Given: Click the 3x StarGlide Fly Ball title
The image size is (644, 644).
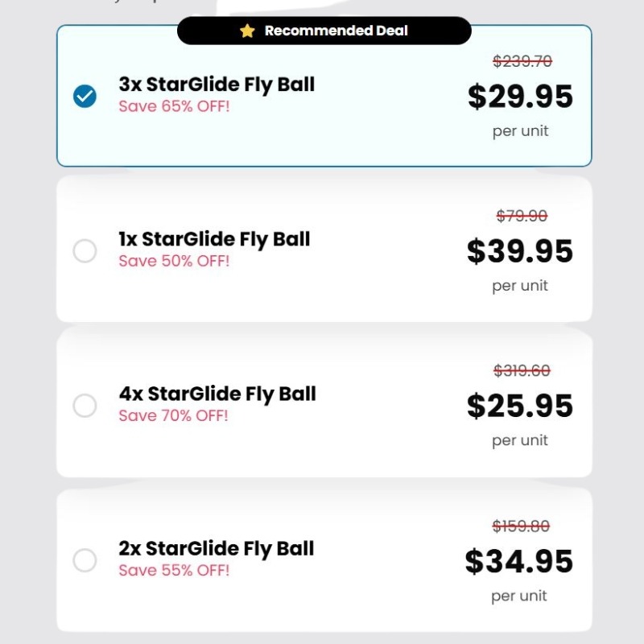Looking at the screenshot, I should [217, 85].
